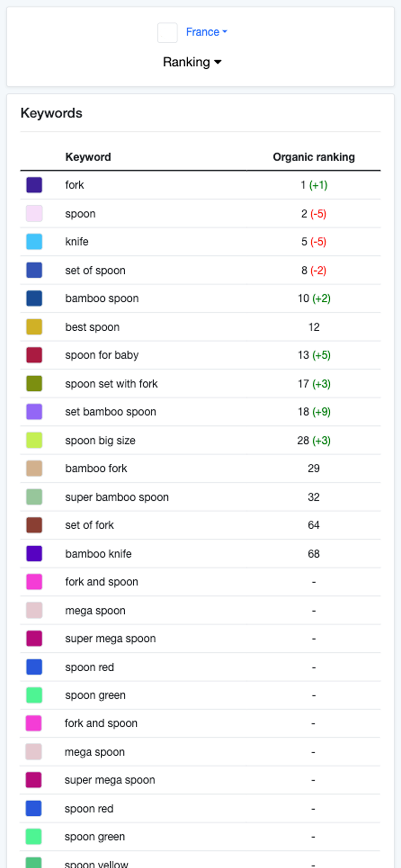Click the cyan swatch beside knife
Screen dimensions: 401x868
coord(34,242)
